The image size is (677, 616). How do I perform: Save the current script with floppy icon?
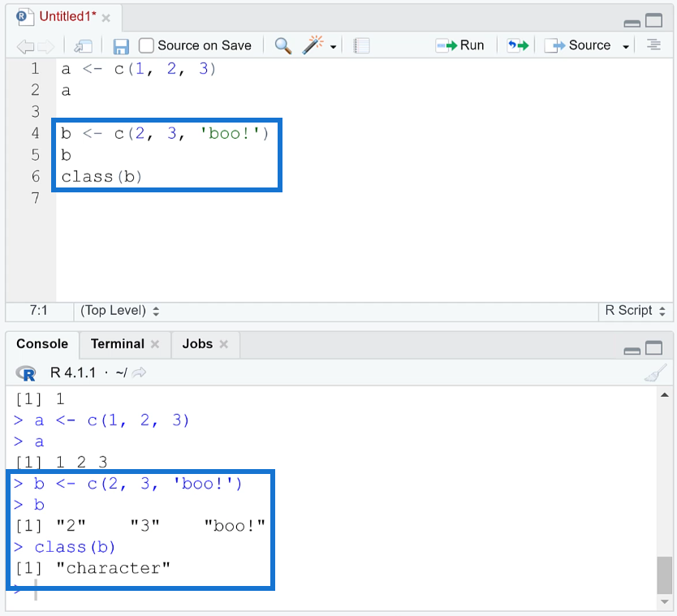click(121, 45)
